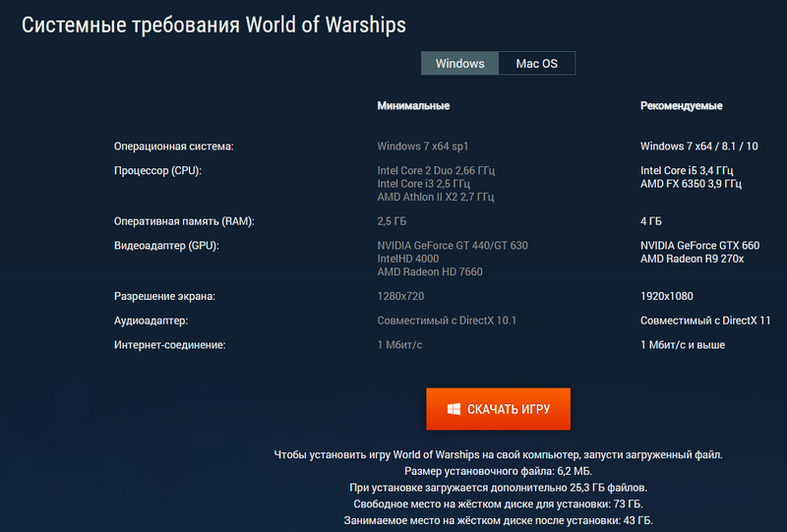787x532 pixels.
Task: Click the Минимальные column header
Action: click(x=413, y=106)
